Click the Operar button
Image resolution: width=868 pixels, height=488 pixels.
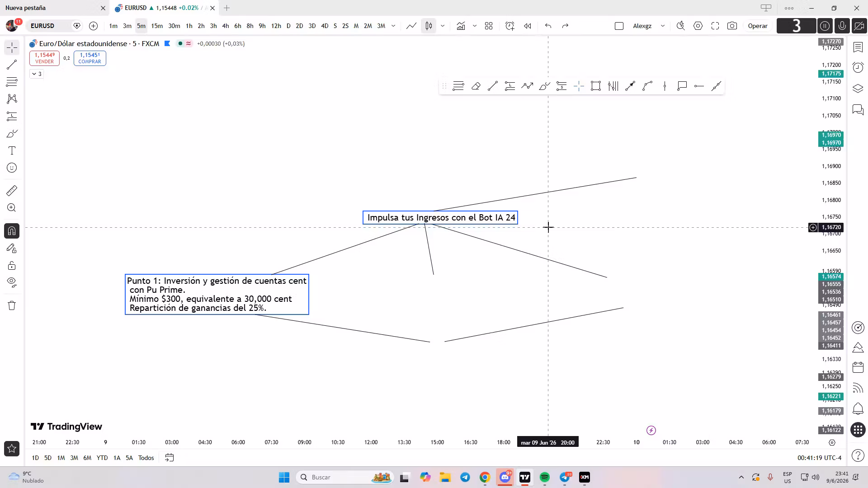click(x=758, y=26)
